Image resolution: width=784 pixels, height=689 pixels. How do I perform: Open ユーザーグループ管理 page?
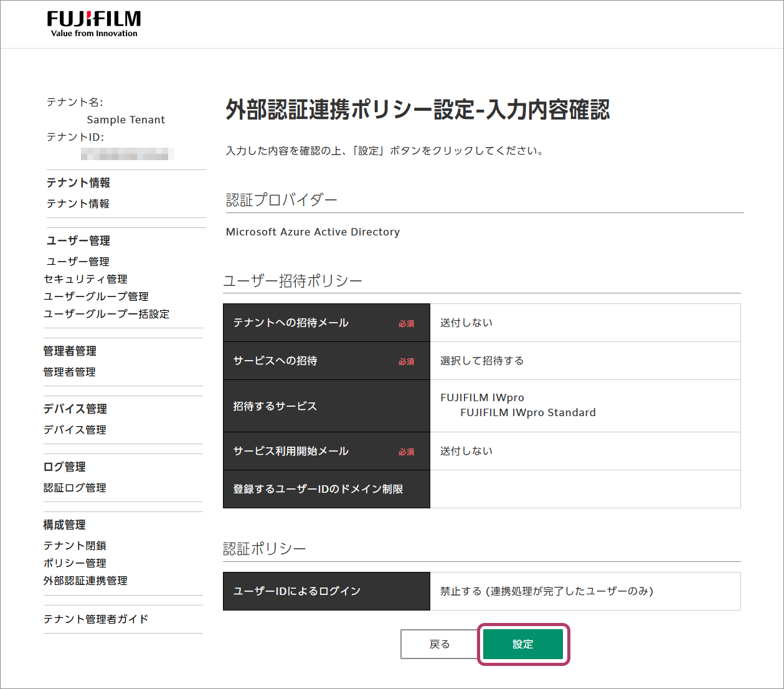(96, 297)
